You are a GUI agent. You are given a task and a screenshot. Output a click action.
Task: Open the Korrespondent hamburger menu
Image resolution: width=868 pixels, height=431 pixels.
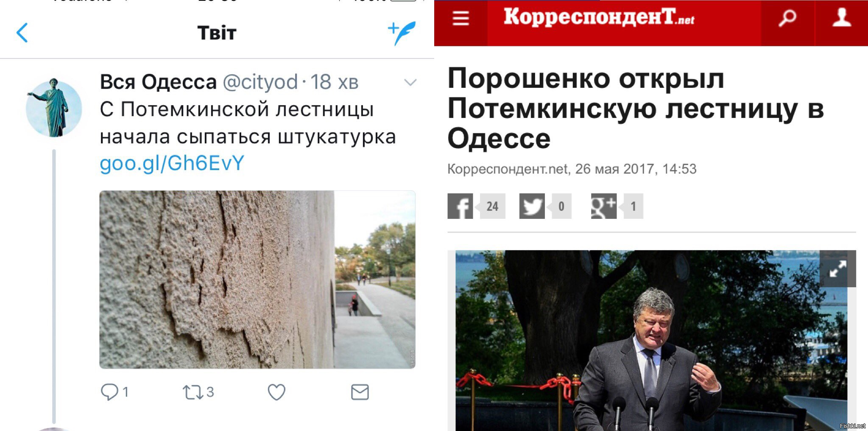pyautogui.click(x=461, y=18)
